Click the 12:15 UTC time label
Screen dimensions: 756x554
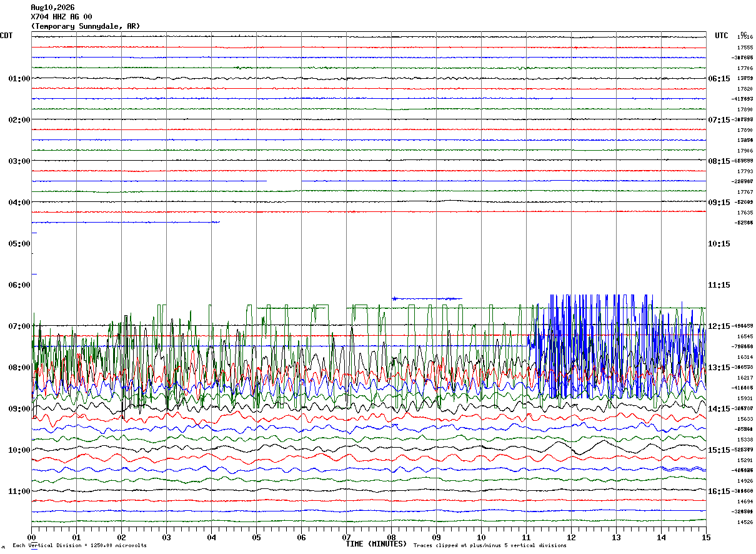[719, 326]
